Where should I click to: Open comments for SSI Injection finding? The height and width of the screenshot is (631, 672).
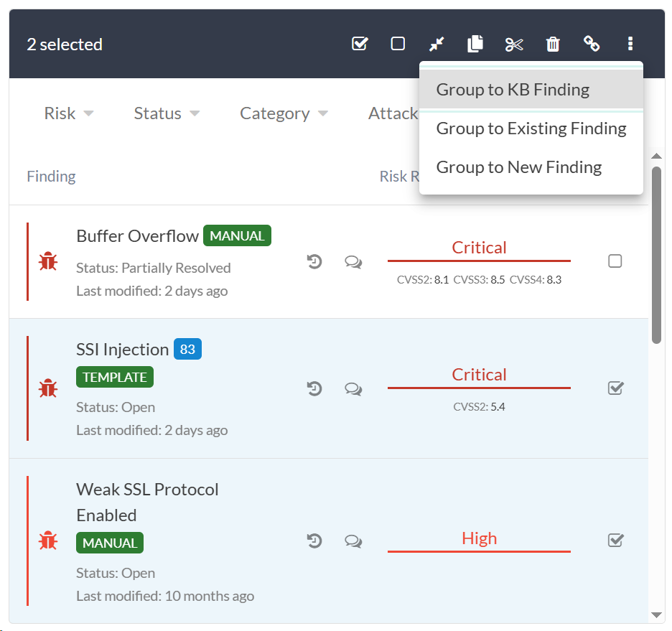pyautogui.click(x=353, y=389)
